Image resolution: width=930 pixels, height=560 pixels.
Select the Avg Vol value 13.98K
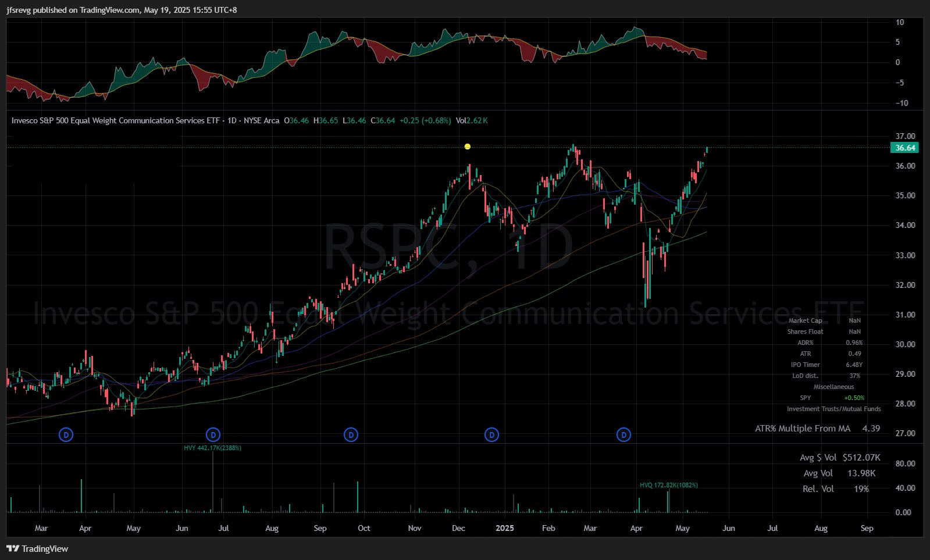[861, 473]
